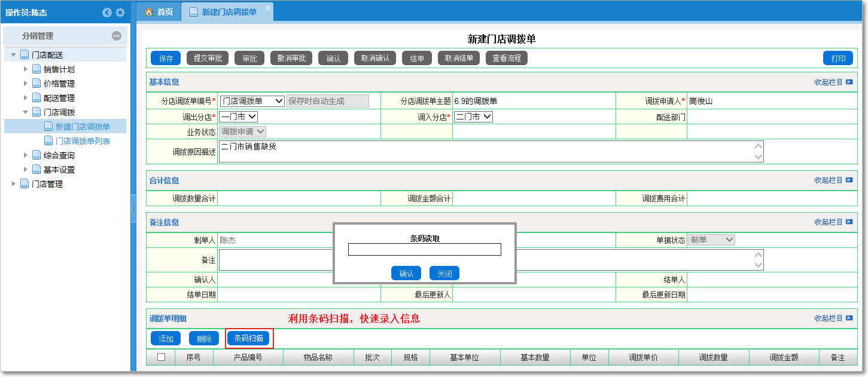The height and width of the screenshot is (377, 868).
Task: Collapse the 合计信息 section via 收起栏目
Action: 833,180
